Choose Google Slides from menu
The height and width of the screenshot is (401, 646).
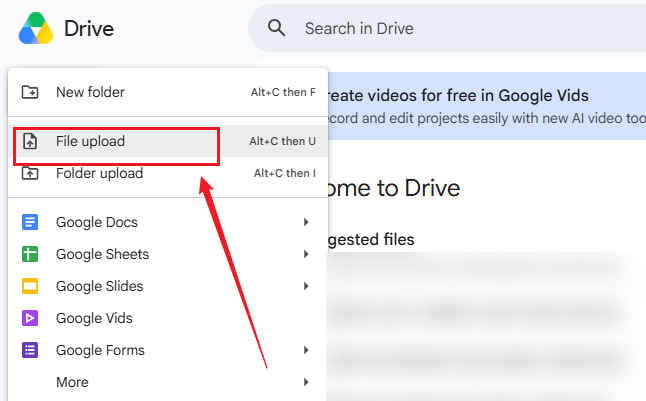coord(168,286)
